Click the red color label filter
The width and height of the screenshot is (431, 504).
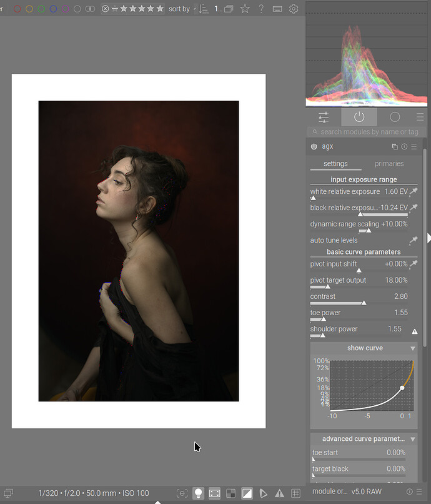[17, 9]
